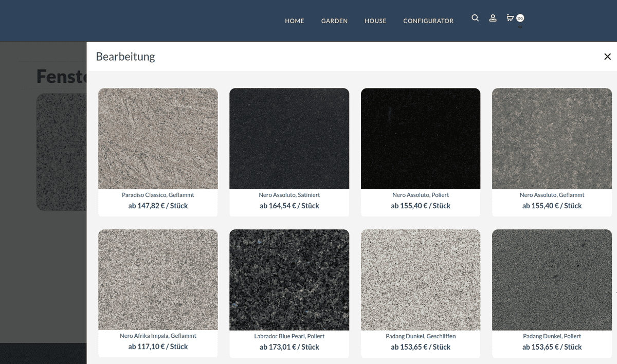Pick Labrador Blue Pearl Poliert image
Image resolution: width=617 pixels, height=364 pixels.
pyautogui.click(x=289, y=280)
